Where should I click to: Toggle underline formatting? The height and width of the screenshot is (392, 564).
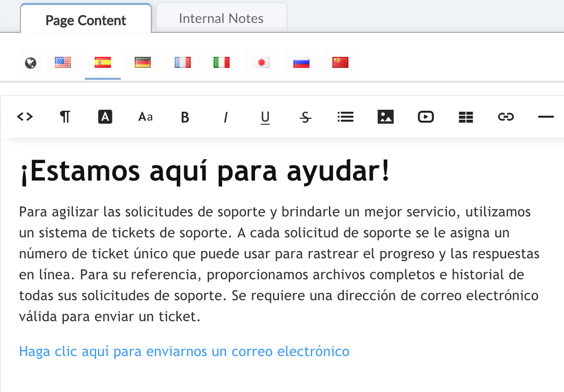tap(265, 117)
